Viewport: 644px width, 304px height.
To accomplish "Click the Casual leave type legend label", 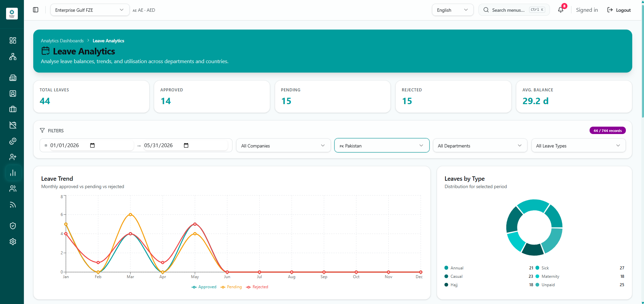I will 457,276.
